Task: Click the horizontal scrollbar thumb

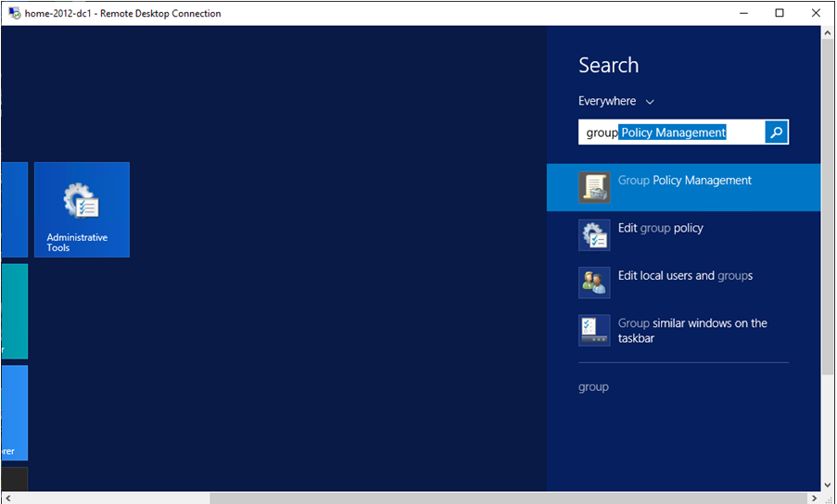Action: (x=509, y=498)
